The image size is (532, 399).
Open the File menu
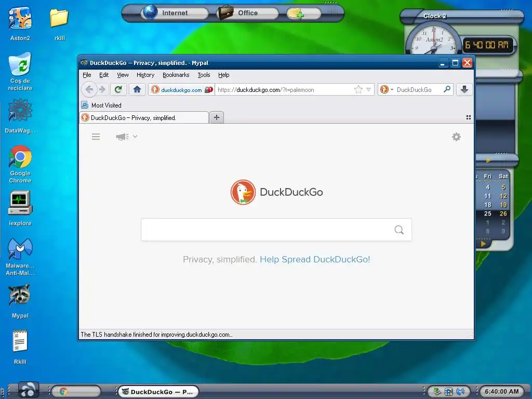point(87,75)
